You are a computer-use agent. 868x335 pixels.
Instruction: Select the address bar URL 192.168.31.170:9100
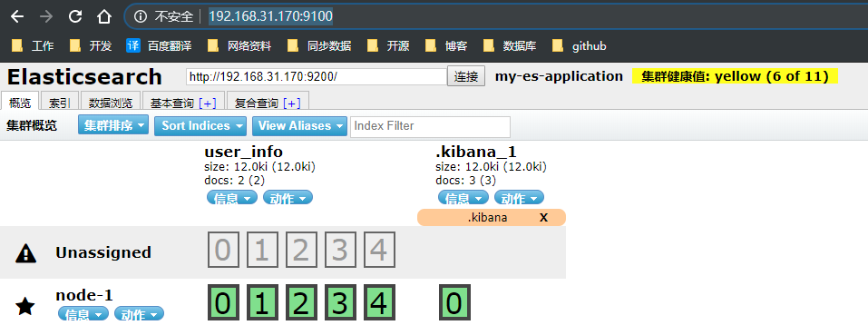270,16
